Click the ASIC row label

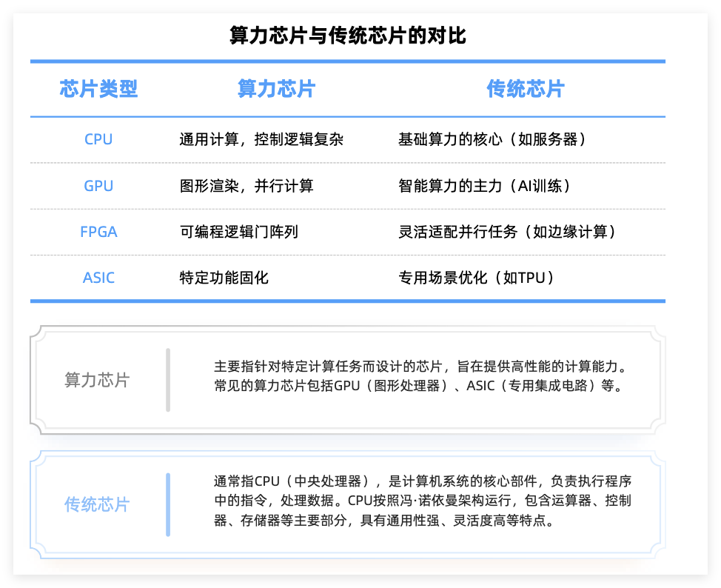[98, 278]
